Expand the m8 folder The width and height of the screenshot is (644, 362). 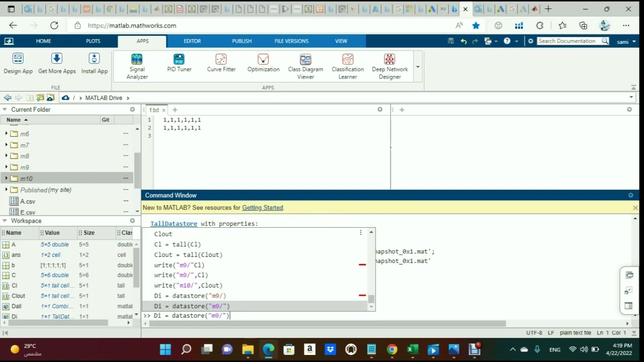pos(6,156)
